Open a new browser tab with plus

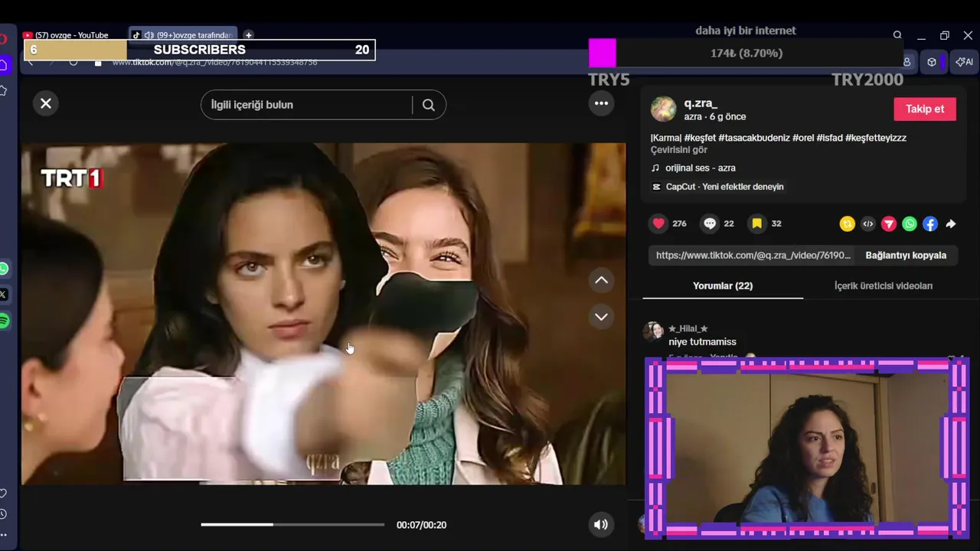point(248,35)
